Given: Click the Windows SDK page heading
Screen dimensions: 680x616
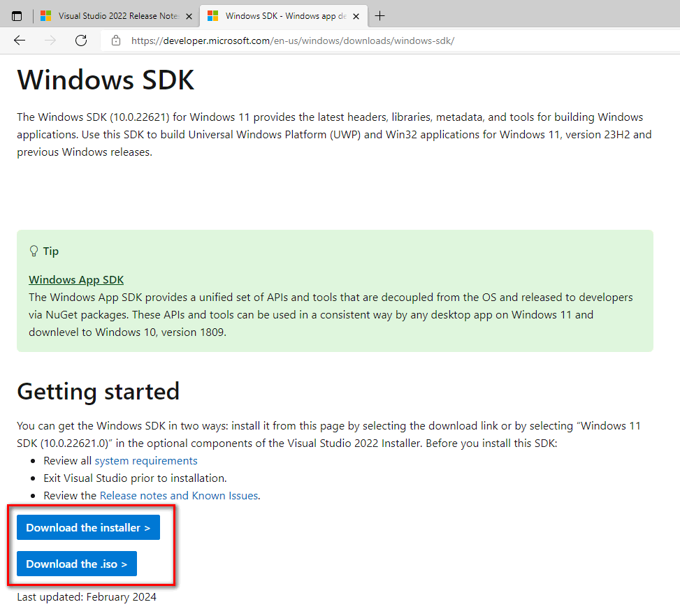Looking at the screenshot, I should pyautogui.click(x=106, y=80).
